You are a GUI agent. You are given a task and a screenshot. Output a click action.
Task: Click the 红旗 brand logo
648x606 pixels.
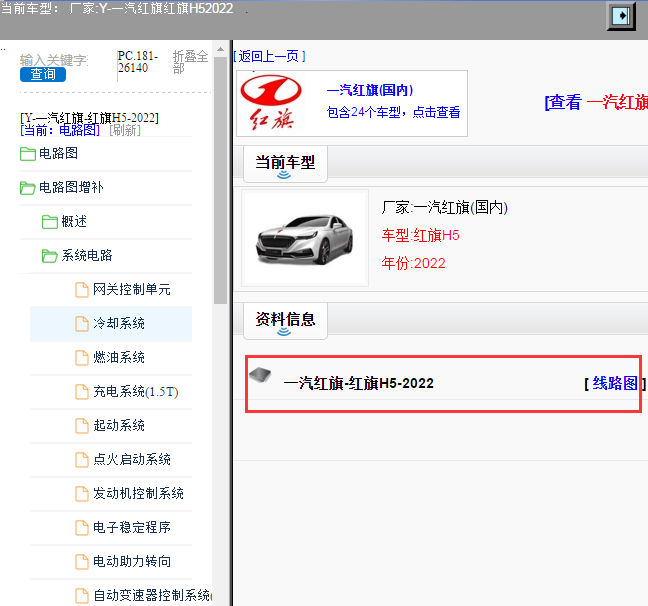pyautogui.click(x=271, y=102)
